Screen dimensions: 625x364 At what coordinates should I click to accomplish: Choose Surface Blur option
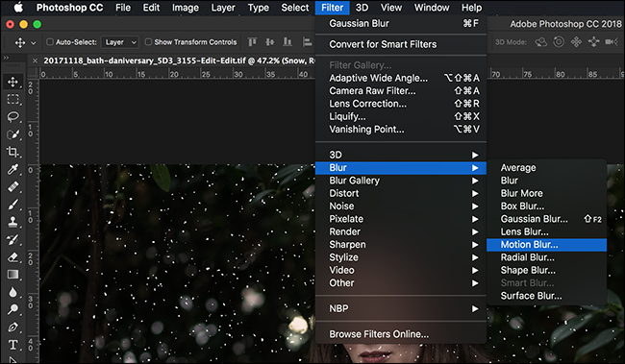tap(546, 296)
